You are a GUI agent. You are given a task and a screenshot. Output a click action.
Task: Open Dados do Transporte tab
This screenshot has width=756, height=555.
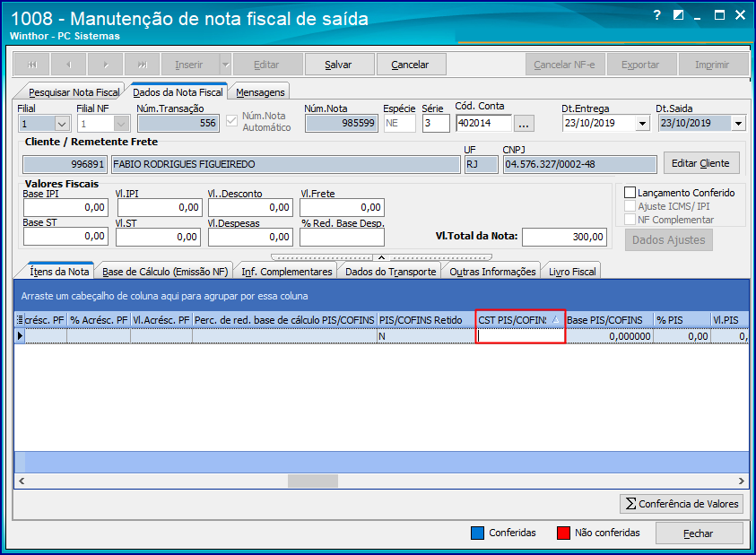coord(390,272)
